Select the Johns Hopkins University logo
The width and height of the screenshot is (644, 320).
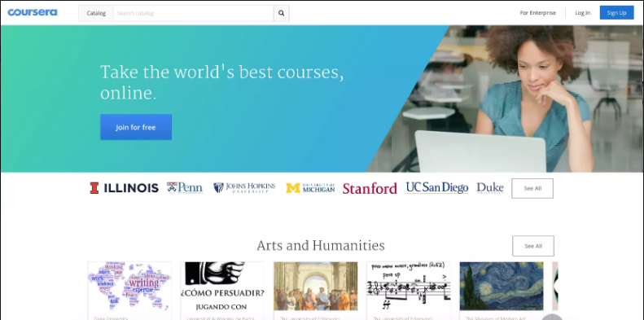244,188
